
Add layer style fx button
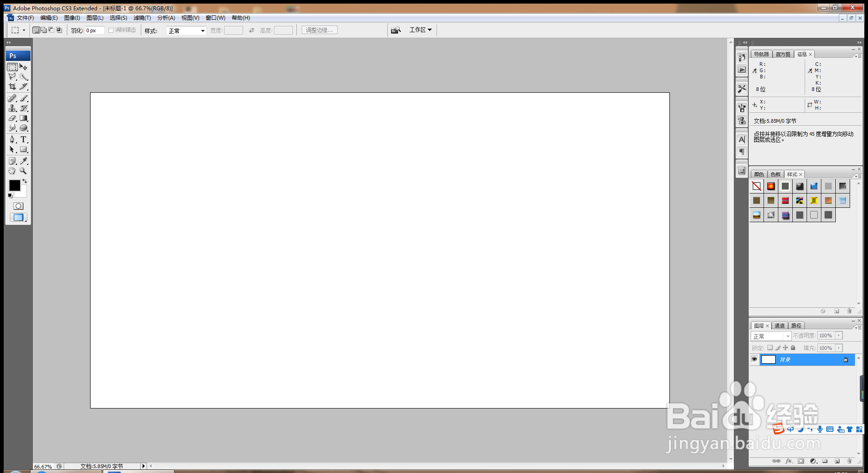789,461
